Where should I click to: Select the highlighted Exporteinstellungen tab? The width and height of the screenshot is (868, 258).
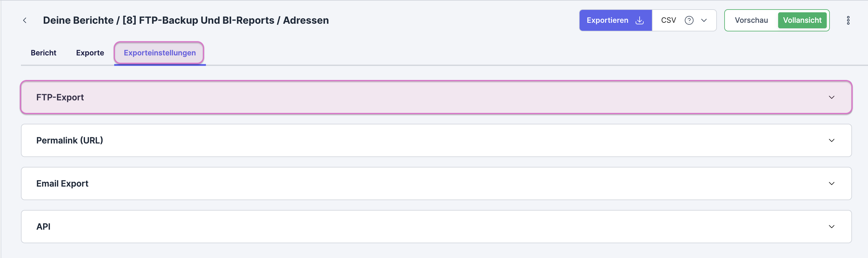[x=159, y=53]
